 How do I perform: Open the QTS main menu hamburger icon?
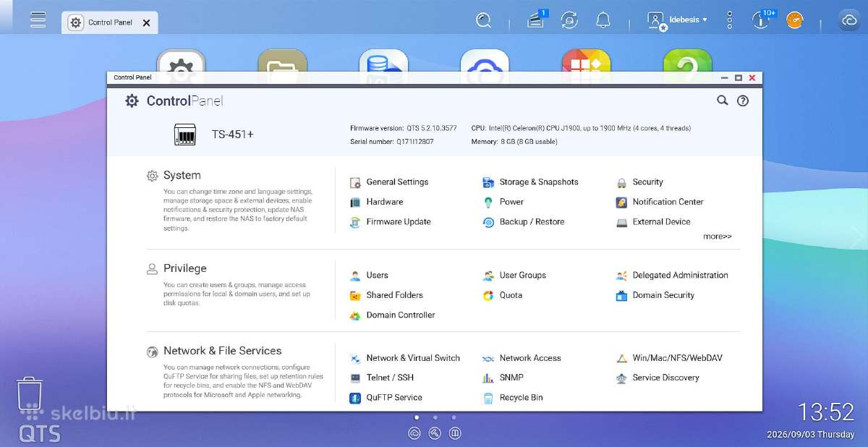coord(38,20)
